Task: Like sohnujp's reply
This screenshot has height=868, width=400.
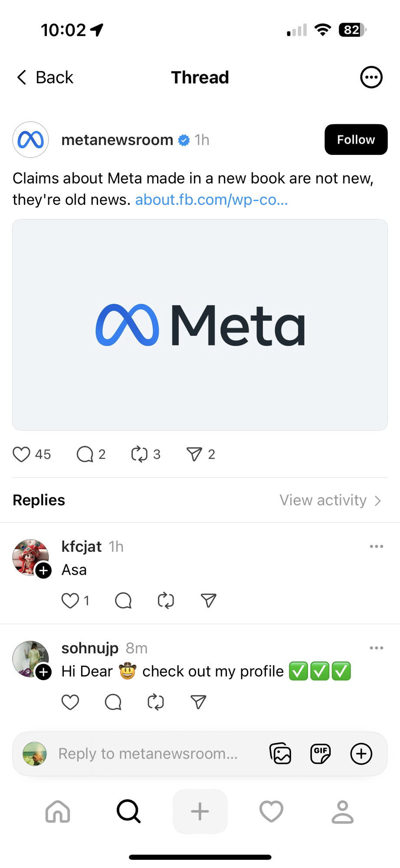Action: pyautogui.click(x=70, y=702)
